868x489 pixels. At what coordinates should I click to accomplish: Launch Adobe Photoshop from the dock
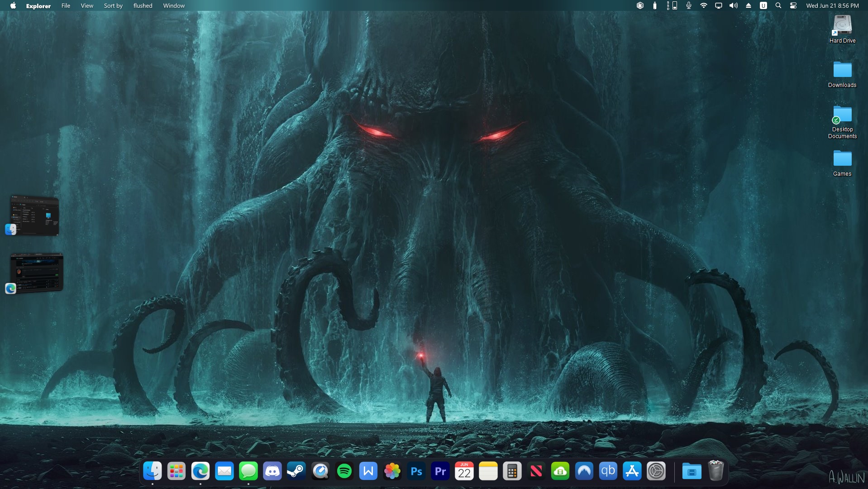[416, 471]
